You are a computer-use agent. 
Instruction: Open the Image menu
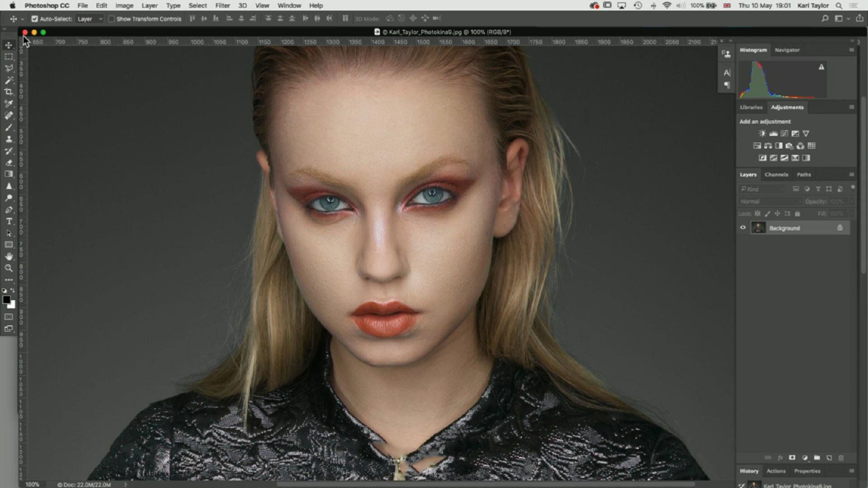(124, 5)
